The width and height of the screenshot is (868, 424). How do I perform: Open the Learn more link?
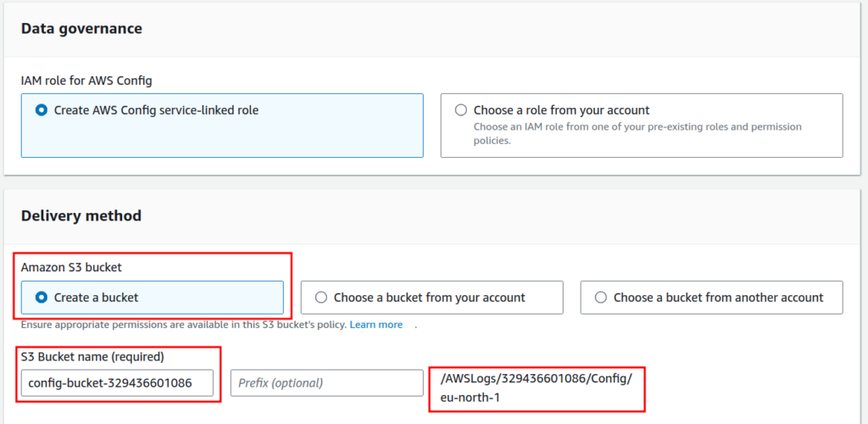tap(376, 325)
